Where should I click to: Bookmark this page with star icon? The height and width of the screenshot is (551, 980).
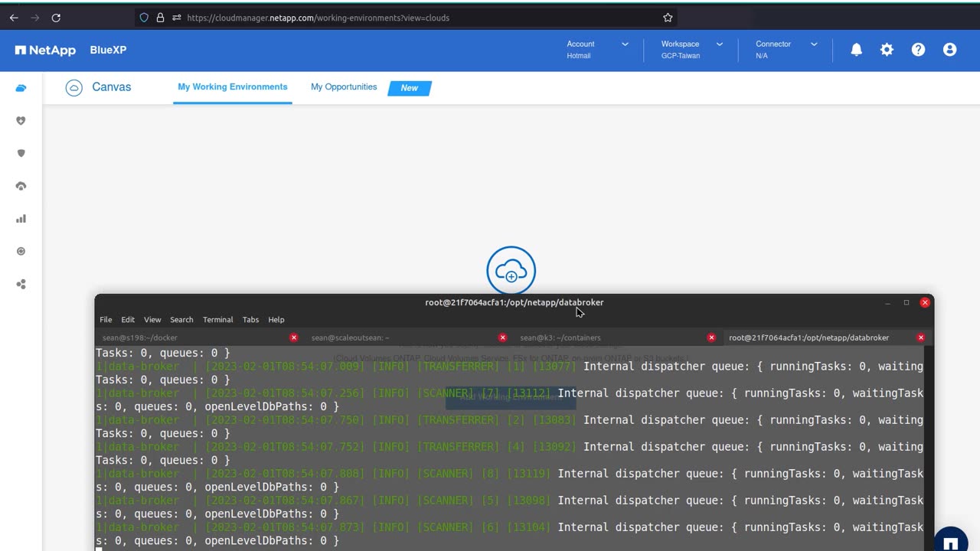668,18
